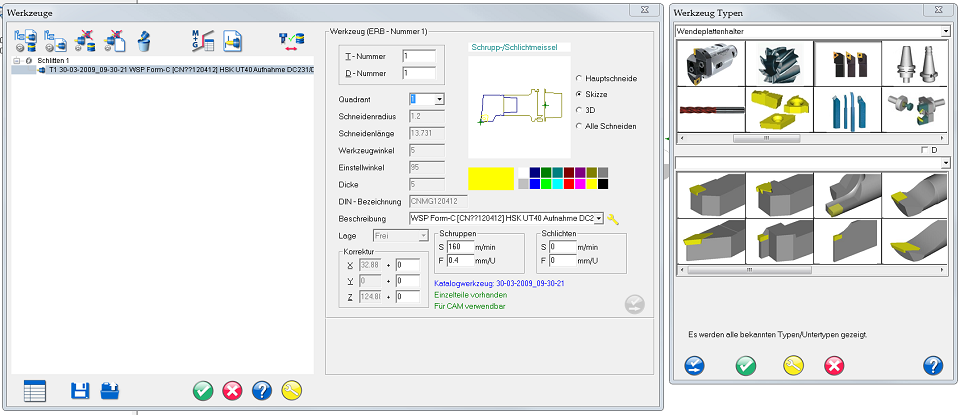
Task: Open the Beschreibung dropdown
Action: (x=599, y=218)
